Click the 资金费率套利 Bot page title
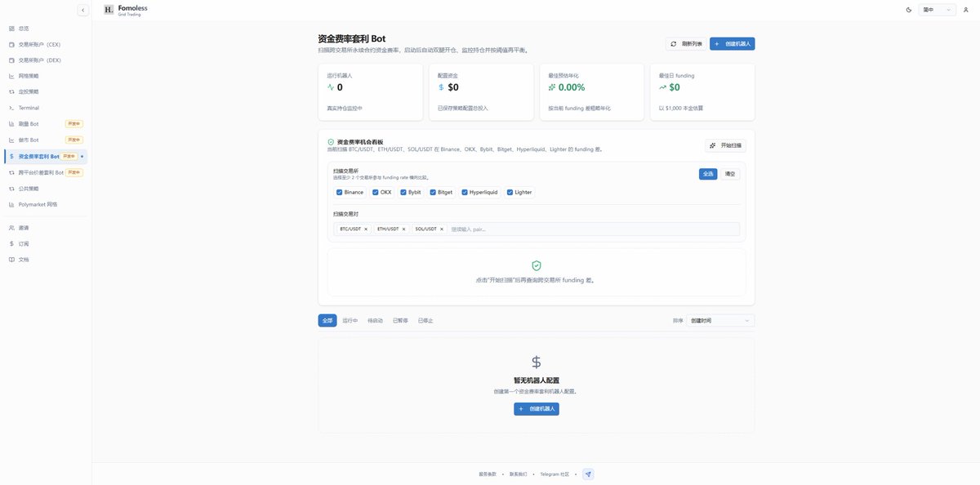980x485 pixels. point(352,38)
